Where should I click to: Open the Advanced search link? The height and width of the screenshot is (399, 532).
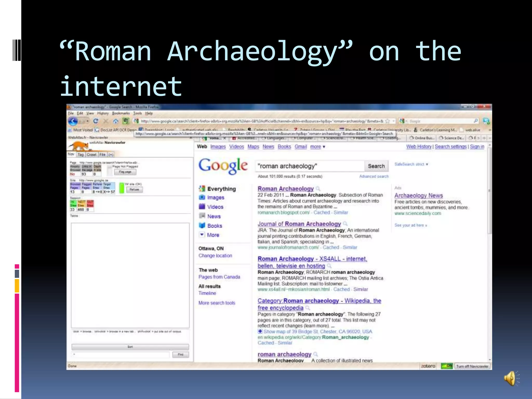pyautogui.click(x=374, y=176)
